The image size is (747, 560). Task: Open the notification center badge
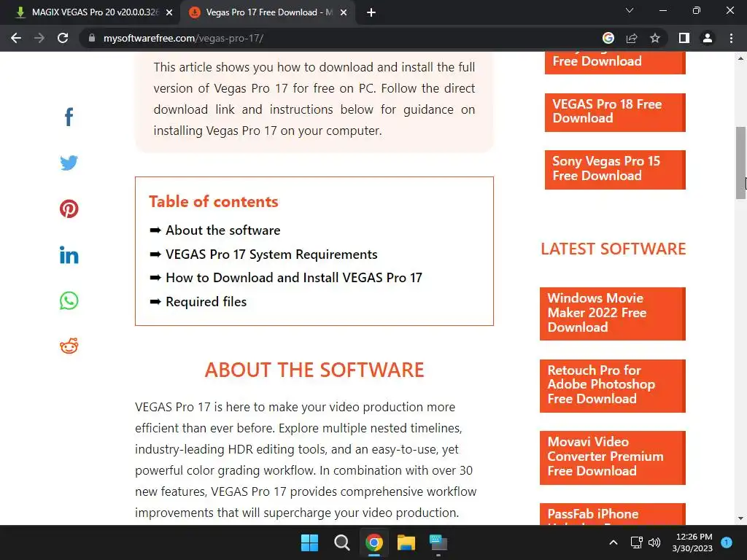point(727,542)
